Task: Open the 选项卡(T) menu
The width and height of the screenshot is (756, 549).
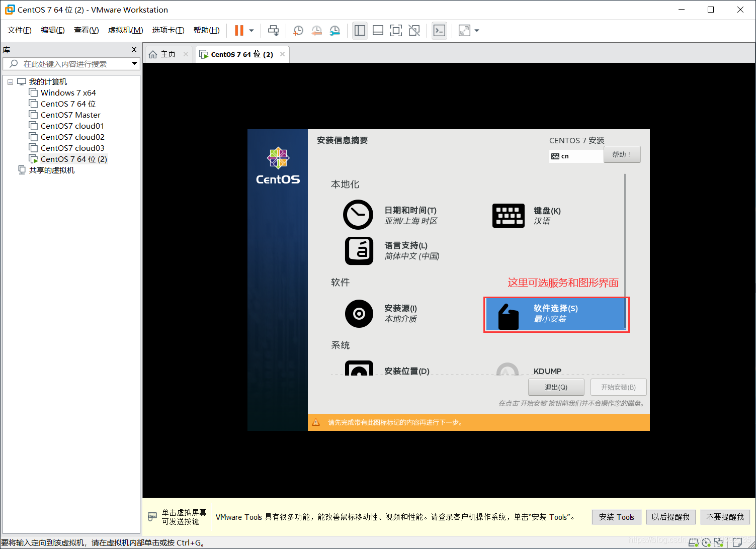Action: (169, 30)
